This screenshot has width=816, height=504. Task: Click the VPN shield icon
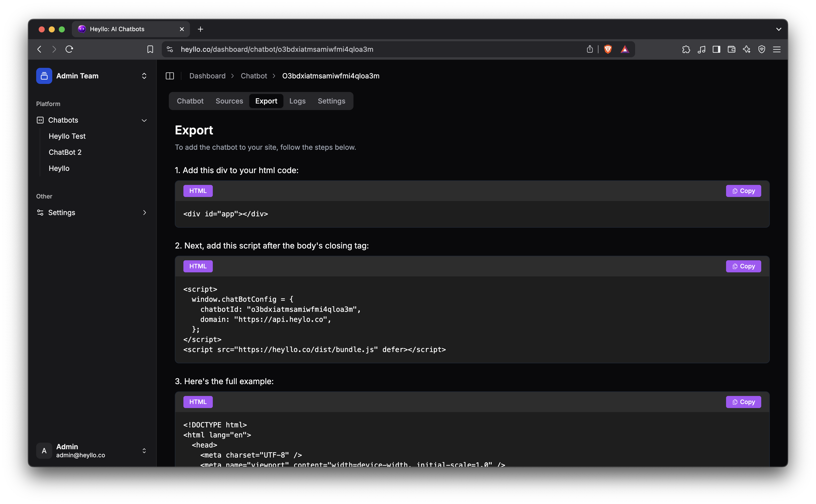tap(762, 49)
